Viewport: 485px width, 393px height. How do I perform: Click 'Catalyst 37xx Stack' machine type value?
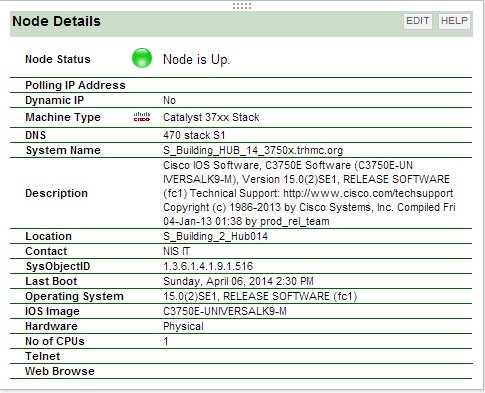tap(211, 117)
